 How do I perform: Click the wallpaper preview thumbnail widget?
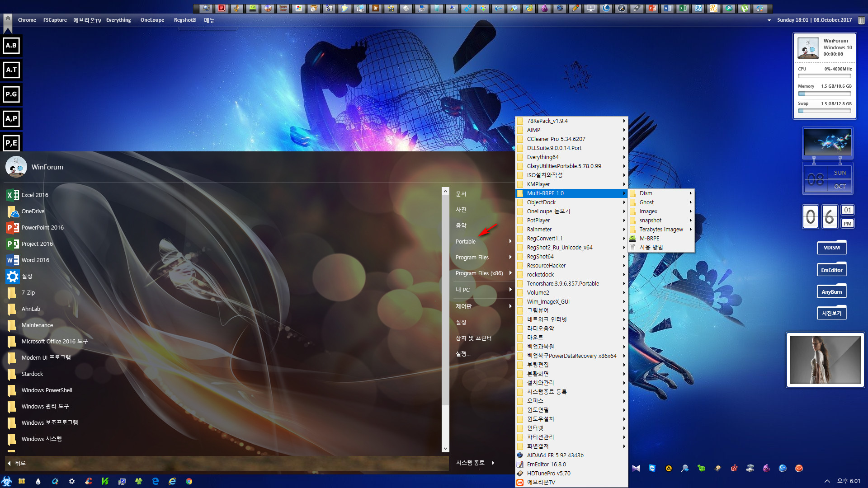(x=828, y=142)
